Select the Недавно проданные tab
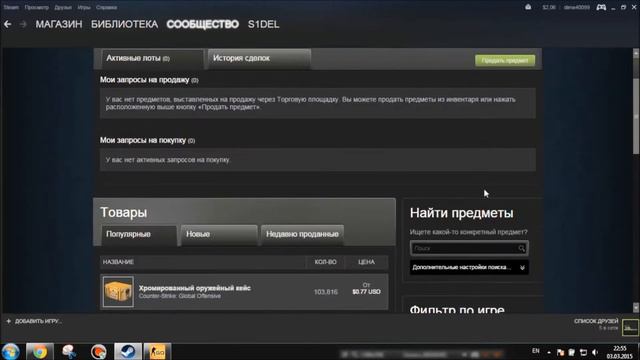Viewport: 640px width, 360px height. 302,235
